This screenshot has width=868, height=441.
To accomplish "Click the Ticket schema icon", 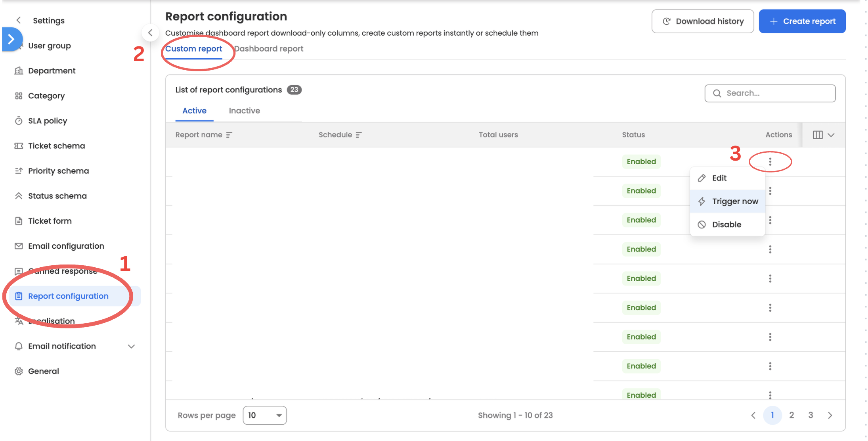I will coord(19,146).
